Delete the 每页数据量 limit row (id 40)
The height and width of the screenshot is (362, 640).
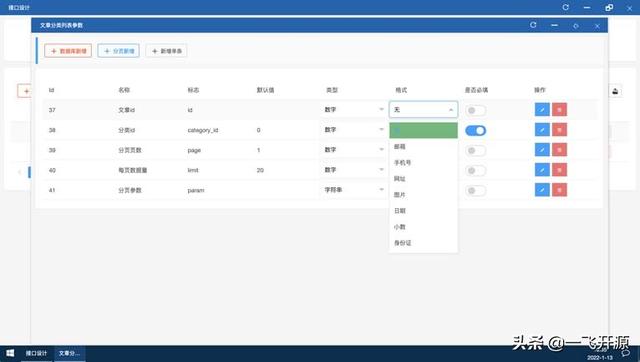[559, 170]
